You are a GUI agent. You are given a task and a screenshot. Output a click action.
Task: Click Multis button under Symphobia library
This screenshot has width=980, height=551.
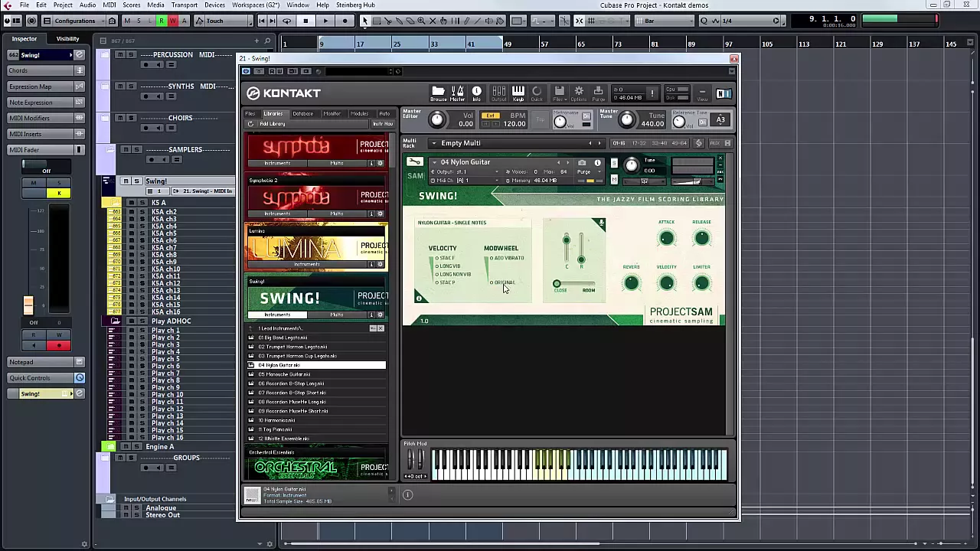pos(337,163)
